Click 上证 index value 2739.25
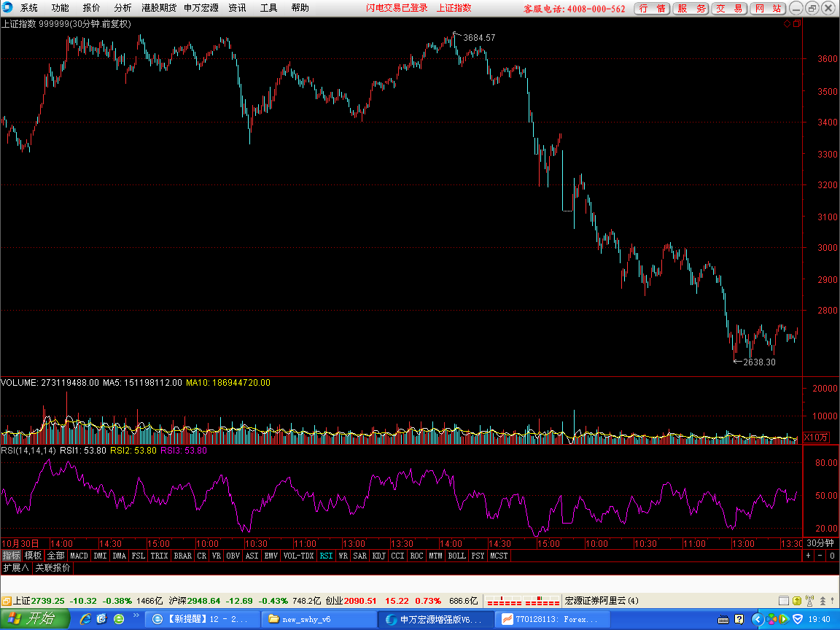 [x=47, y=601]
